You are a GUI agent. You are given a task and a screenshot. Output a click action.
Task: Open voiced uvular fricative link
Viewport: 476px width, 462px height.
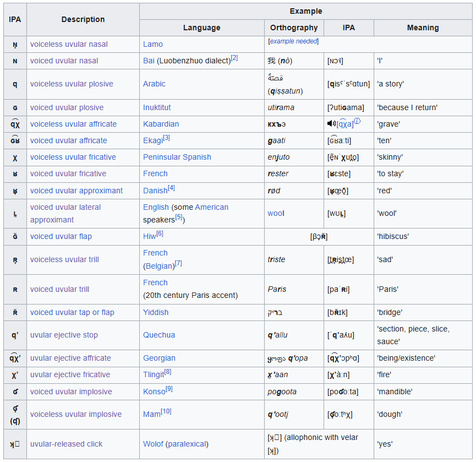(x=68, y=173)
